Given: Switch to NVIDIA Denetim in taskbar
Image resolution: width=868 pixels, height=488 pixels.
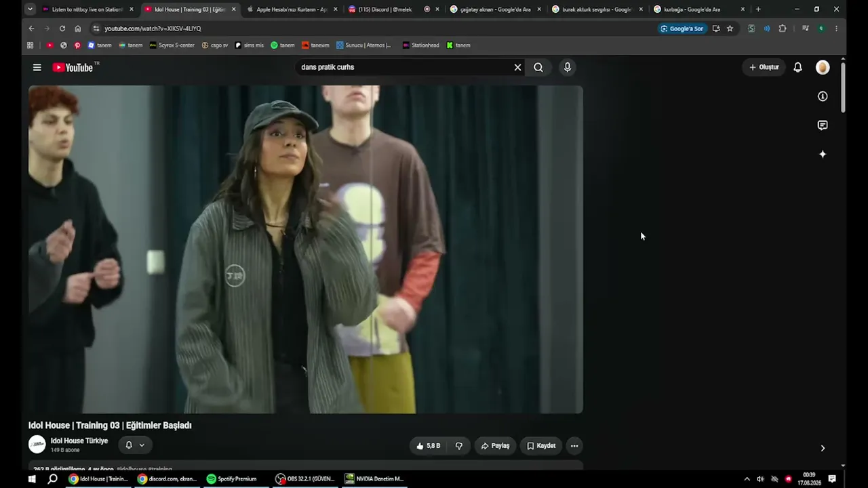Looking at the screenshot, I should (374, 479).
